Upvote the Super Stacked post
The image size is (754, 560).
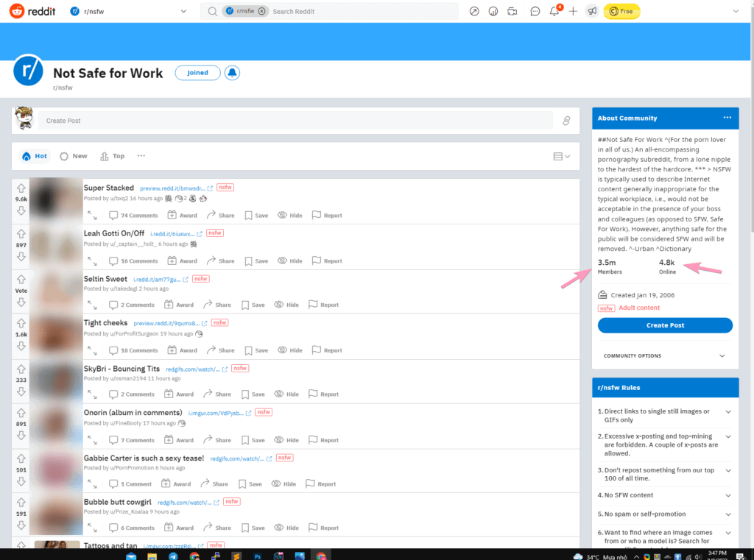(x=21, y=188)
